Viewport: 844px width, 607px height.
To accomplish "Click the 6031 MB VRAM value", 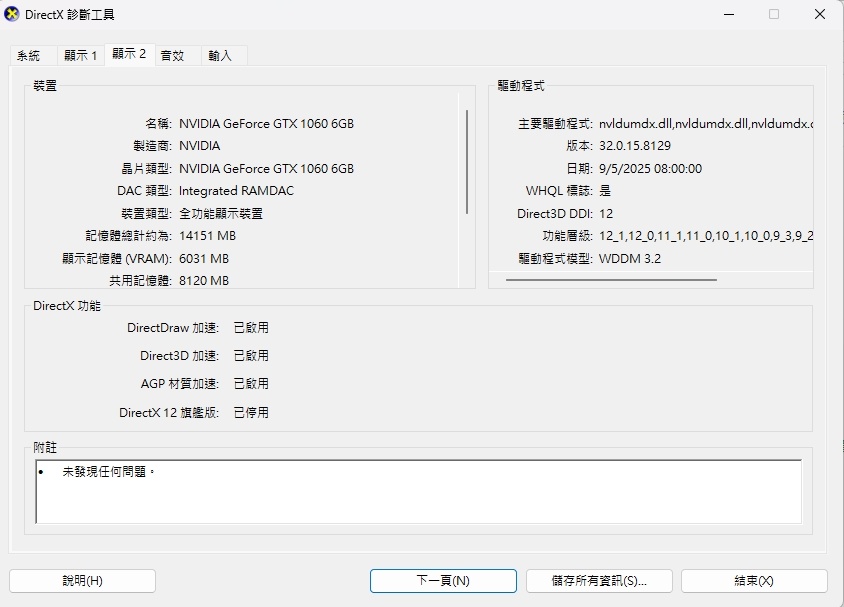I will click(x=204, y=259).
